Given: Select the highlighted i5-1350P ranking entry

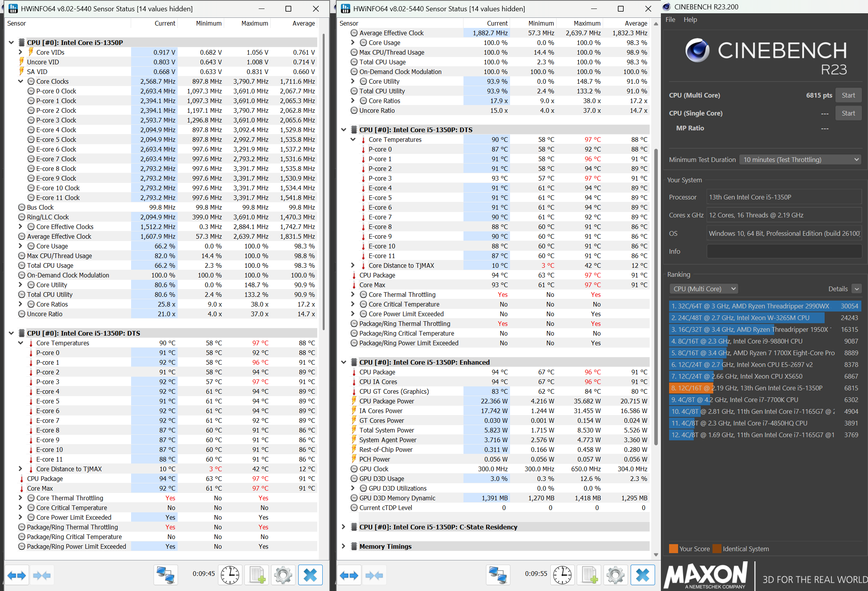Looking at the screenshot, I should 765,388.
